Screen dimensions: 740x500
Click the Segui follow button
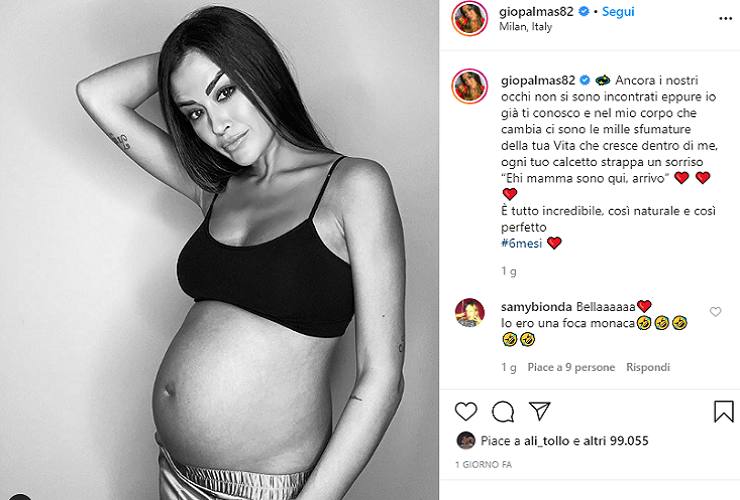coord(618,11)
